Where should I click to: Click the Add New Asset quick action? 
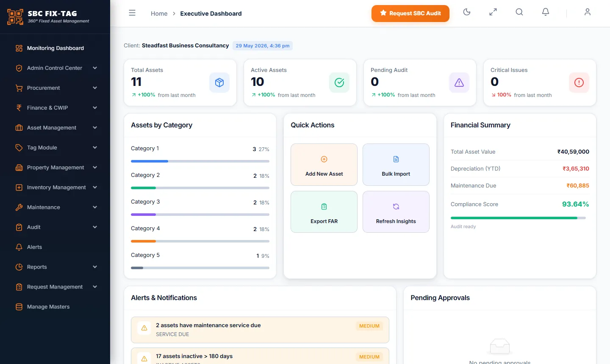(324, 165)
